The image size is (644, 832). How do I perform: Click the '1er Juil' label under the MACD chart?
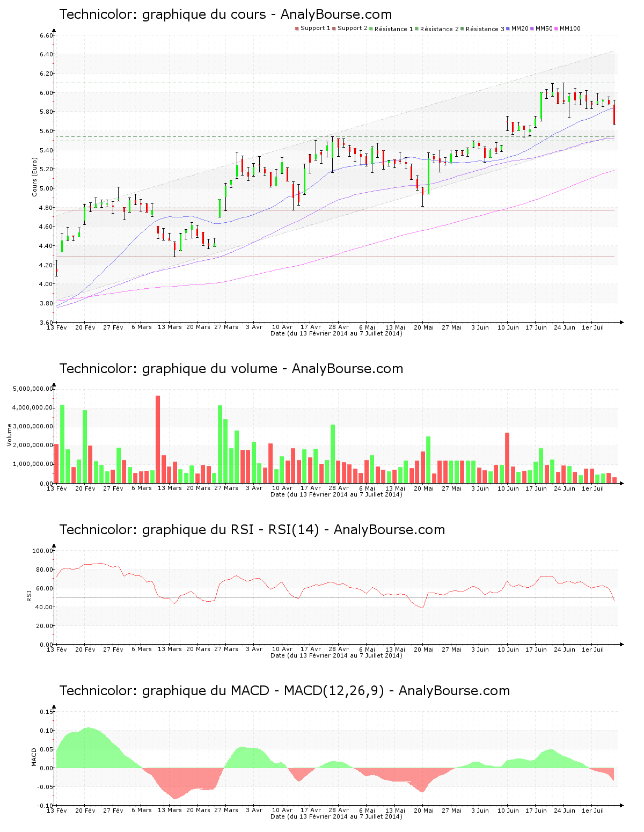[x=593, y=811]
